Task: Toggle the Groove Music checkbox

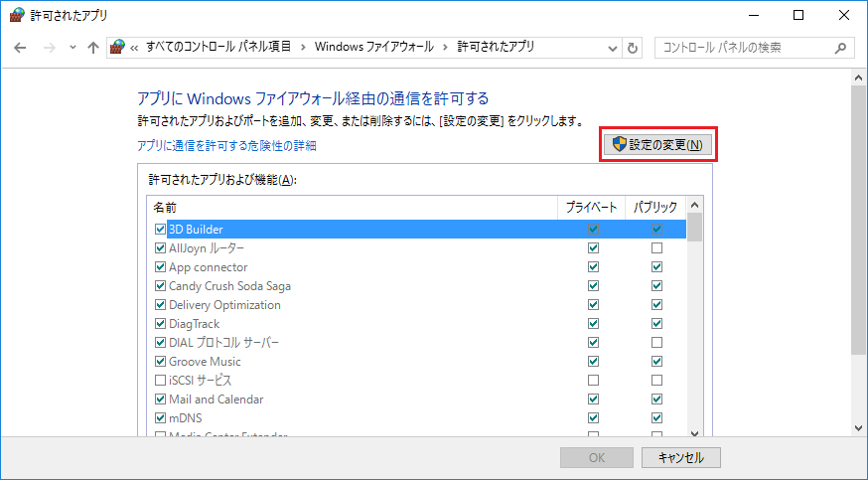Action: (x=160, y=361)
